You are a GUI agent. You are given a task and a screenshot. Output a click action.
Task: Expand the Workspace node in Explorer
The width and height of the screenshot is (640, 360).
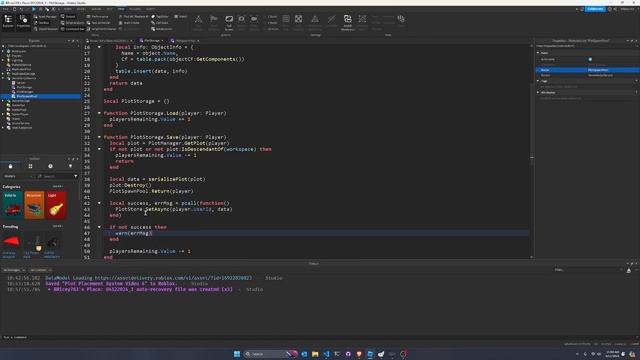3,51
